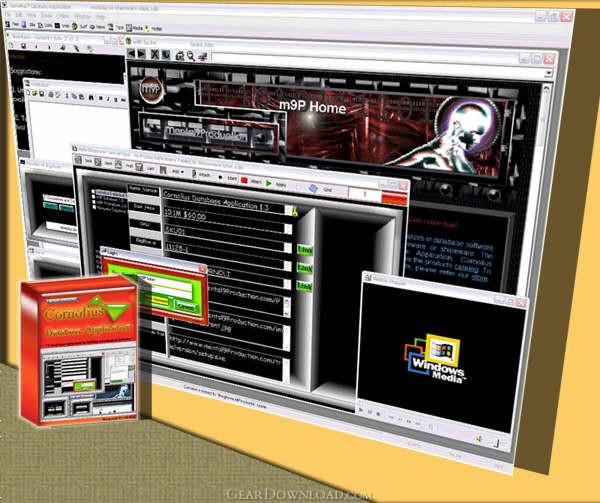This screenshot has height=503, width=600.
Task: Open the Surf toolbar item
Action: (80, 26)
